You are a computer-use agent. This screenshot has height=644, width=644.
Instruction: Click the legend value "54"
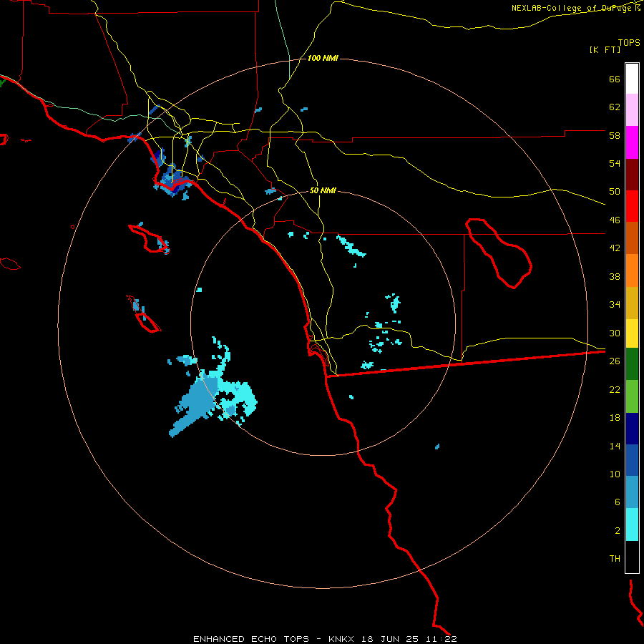[615, 163]
